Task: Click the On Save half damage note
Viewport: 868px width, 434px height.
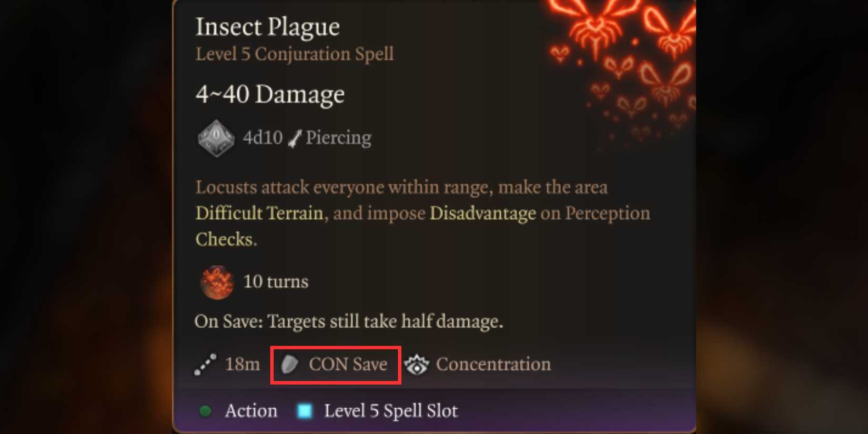Action: coord(349,321)
